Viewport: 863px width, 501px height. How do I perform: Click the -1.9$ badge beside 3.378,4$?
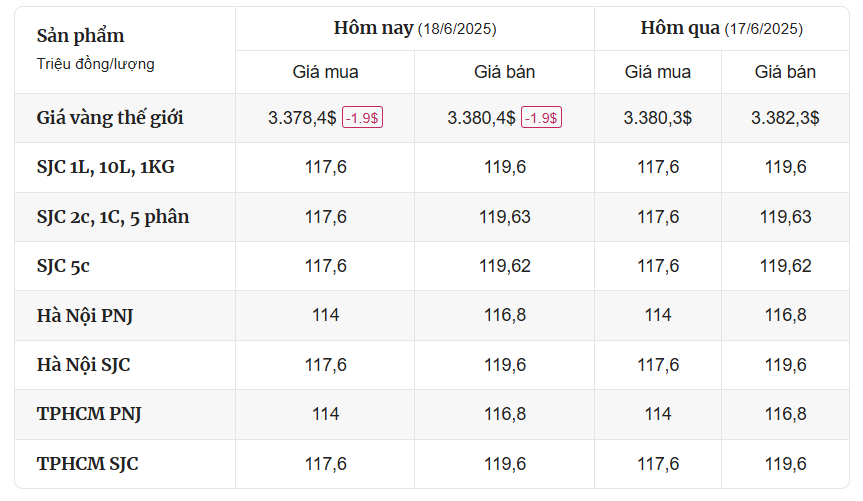(362, 118)
